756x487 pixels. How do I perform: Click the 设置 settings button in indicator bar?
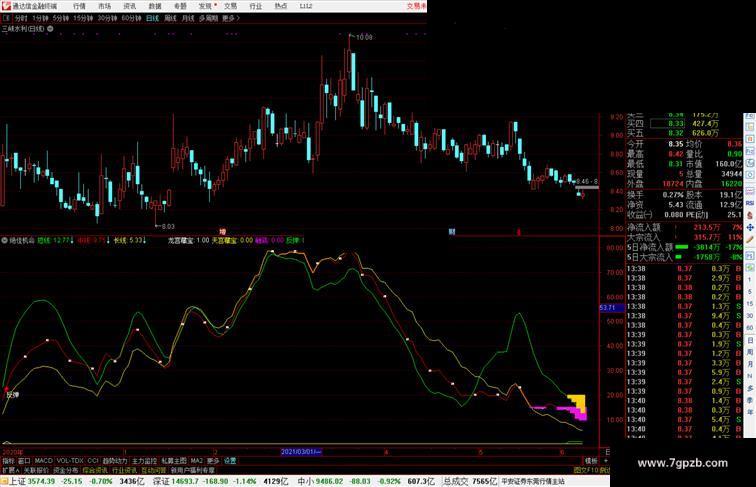pyautogui.click(x=230, y=461)
